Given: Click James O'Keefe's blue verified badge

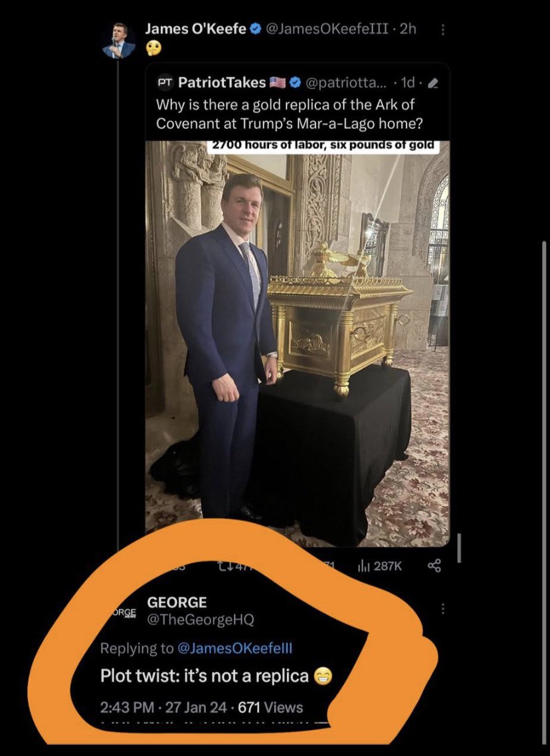Looking at the screenshot, I should tap(256, 29).
